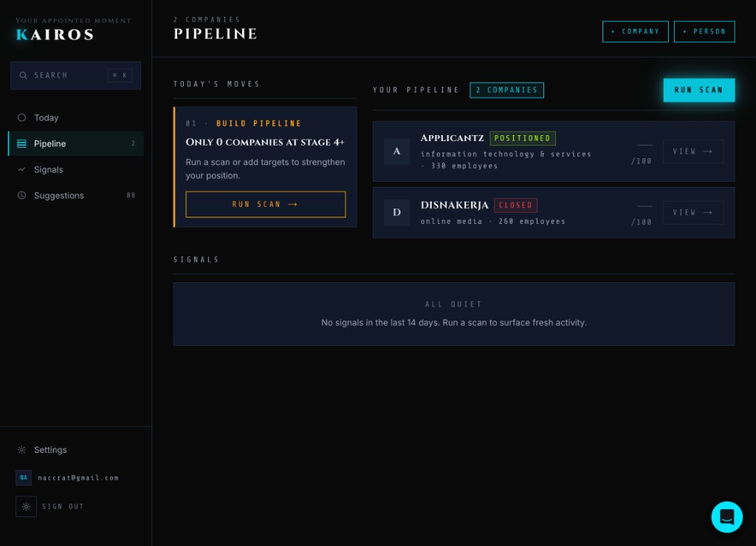This screenshot has width=756, height=546.
Task: Click the Suggestions count badge 88
Action: 131,195
